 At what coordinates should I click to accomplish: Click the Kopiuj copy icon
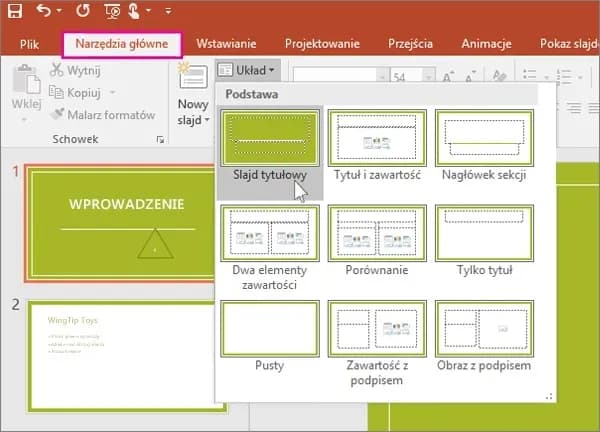(x=57, y=93)
